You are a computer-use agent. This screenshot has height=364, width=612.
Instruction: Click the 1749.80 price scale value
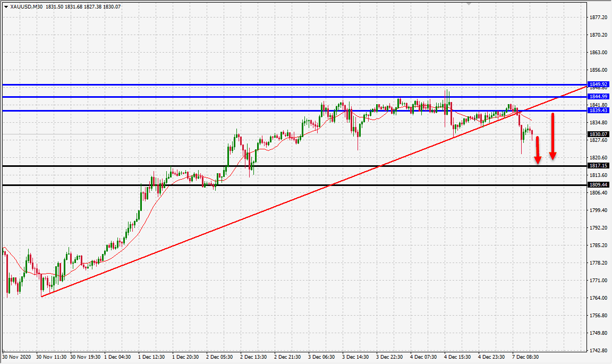point(598,333)
